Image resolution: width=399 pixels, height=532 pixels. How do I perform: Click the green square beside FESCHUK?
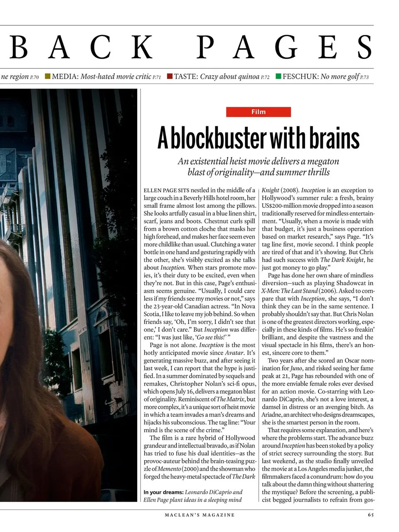[278, 76]
